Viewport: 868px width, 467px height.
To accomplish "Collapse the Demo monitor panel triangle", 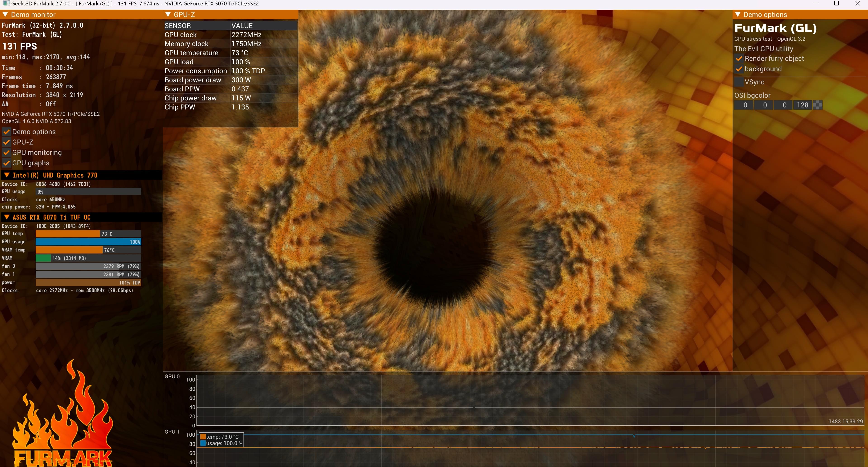I will [x=5, y=14].
